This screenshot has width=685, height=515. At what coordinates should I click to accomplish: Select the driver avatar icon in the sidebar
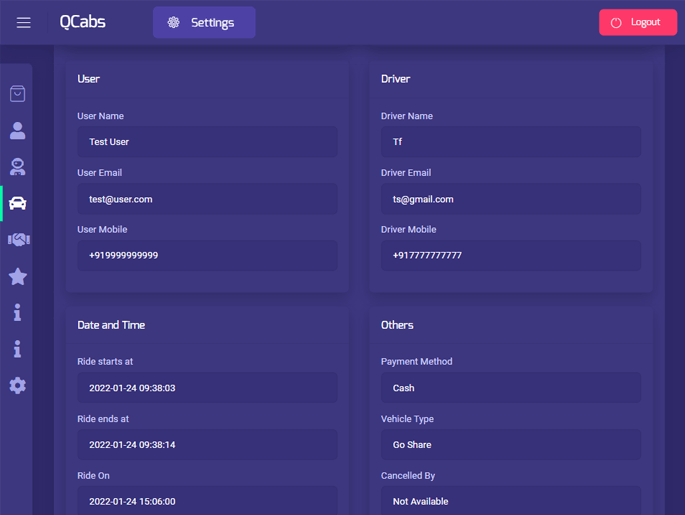18,167
